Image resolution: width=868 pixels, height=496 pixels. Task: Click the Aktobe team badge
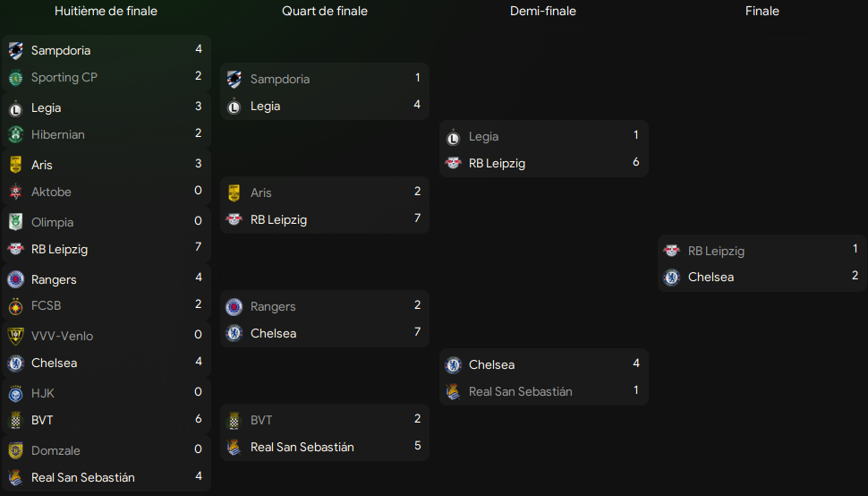tap(15, 192)
